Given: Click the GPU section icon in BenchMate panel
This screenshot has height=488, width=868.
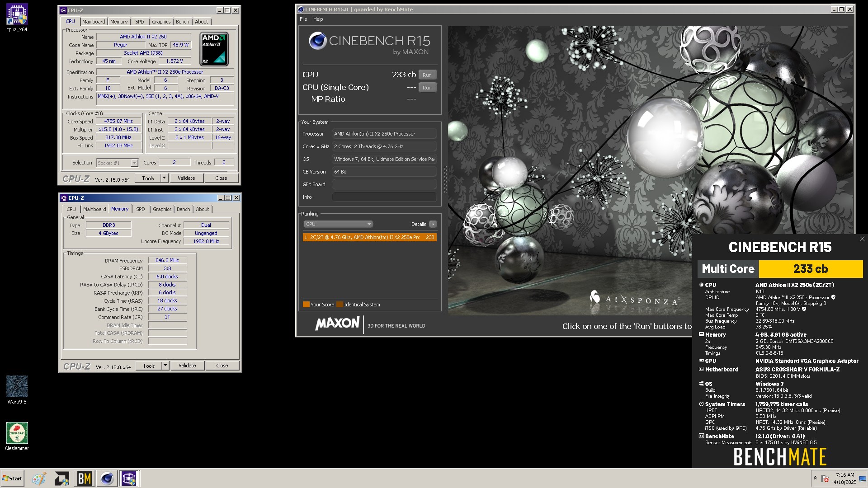Looking at the screenshot, I should click(701, 361).
